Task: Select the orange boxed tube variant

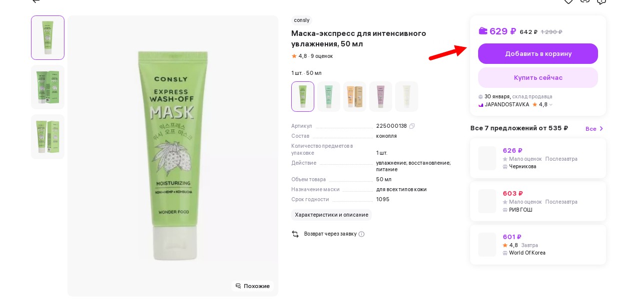Action: click(355, 96)
